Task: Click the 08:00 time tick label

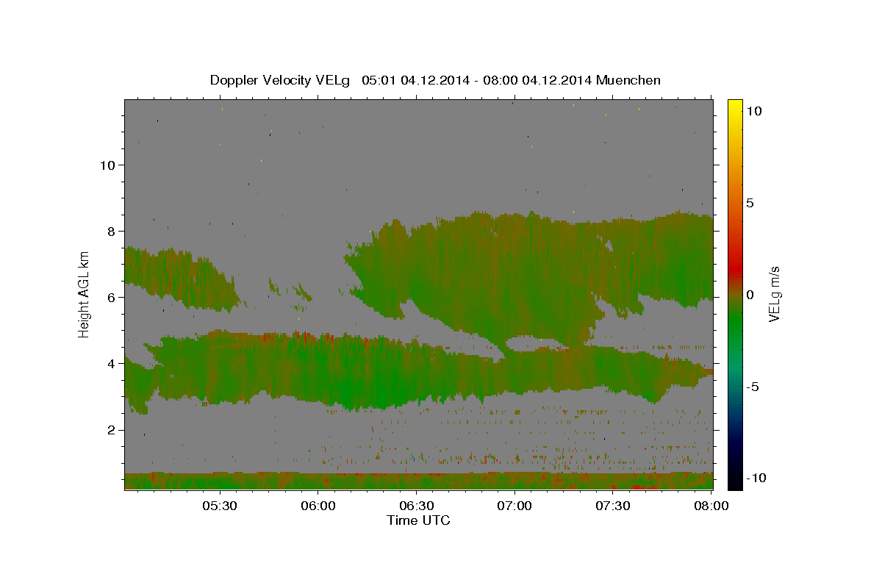Action: pyautogui.click(x=711, y=506)
